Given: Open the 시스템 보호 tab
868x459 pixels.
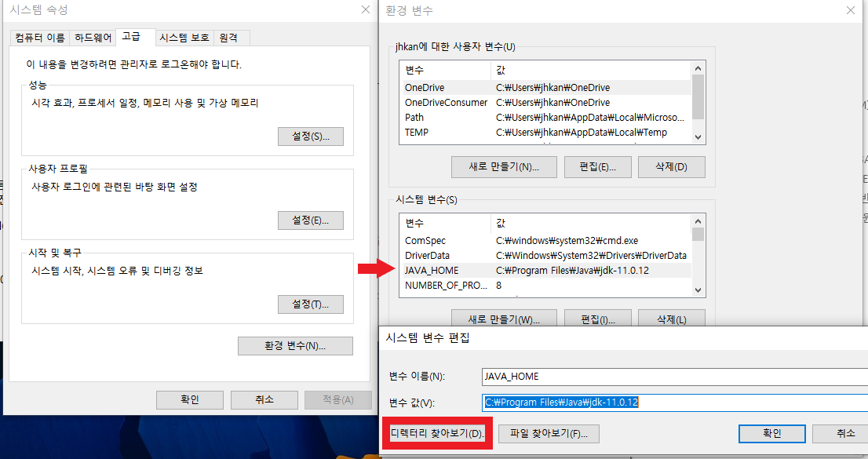Looking at the screenshot, I should [x=184, y=38].
